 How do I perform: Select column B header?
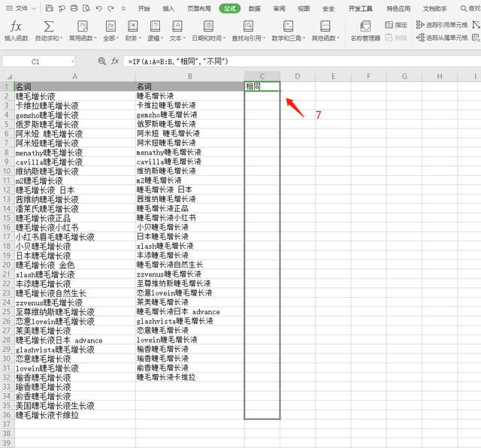click(190, 77)
